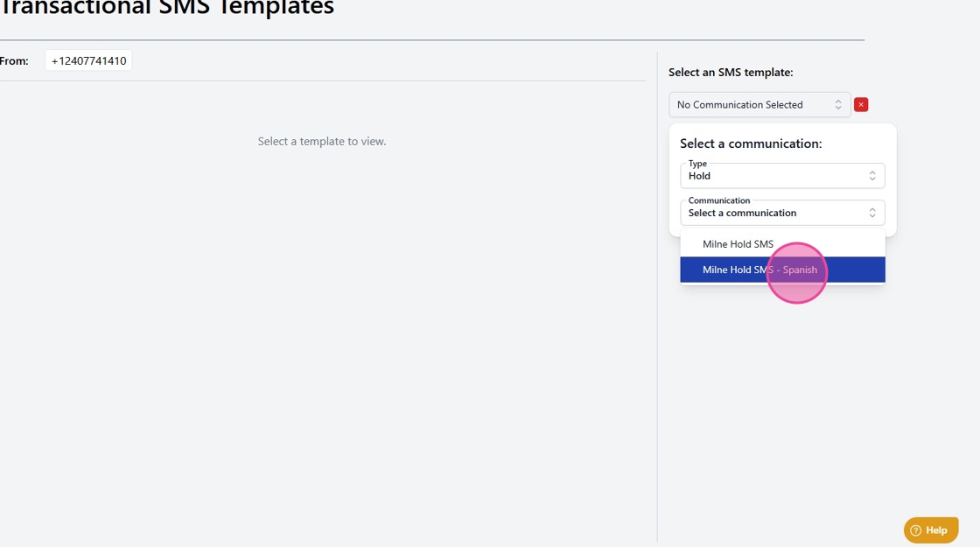This screenshot has height=547, width=980.
Task: Click the From phone number +12407741410
Action: (x=88, y=61)
